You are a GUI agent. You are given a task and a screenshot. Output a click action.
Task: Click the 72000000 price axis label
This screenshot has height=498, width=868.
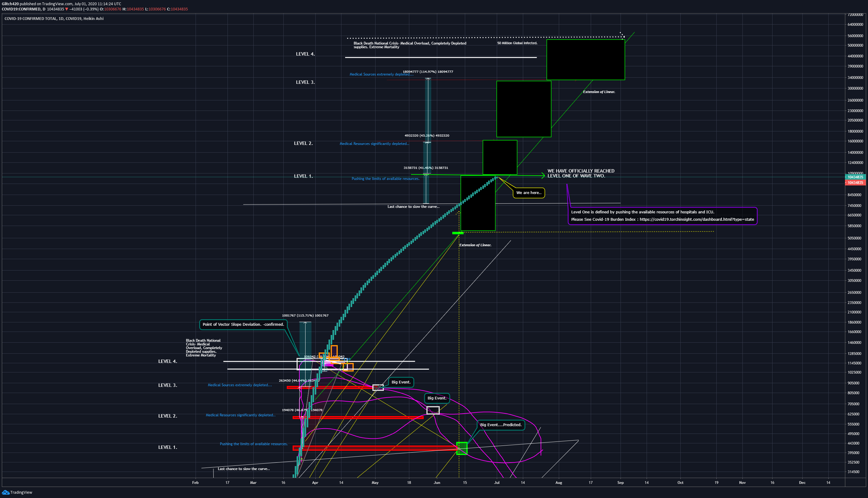855,15
